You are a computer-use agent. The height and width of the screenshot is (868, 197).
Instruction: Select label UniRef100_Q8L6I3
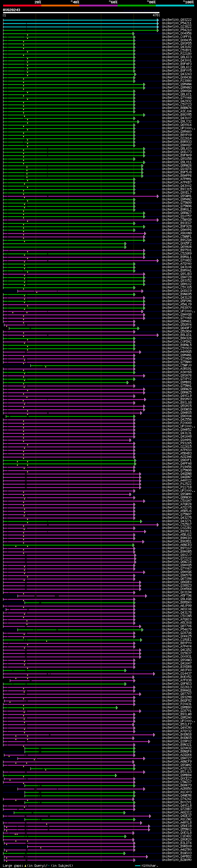177,57
